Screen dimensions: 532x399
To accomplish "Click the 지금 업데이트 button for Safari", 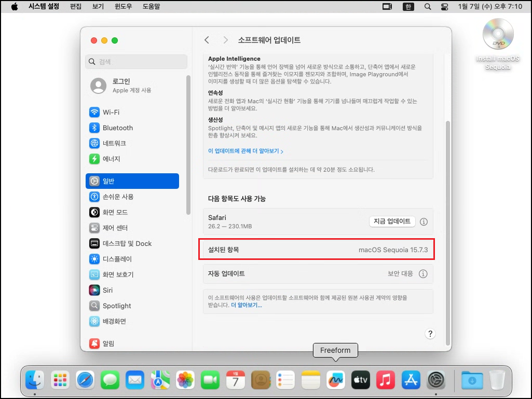I will coord(392,221).
